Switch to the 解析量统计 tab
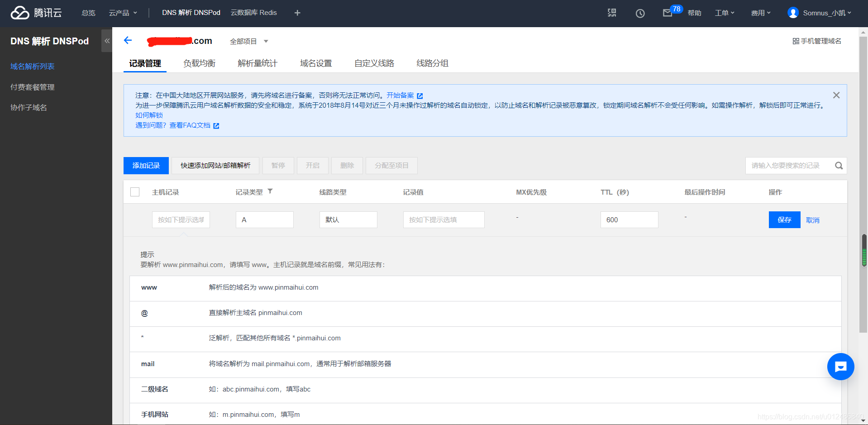868x425 pixels. pos(258,63)
